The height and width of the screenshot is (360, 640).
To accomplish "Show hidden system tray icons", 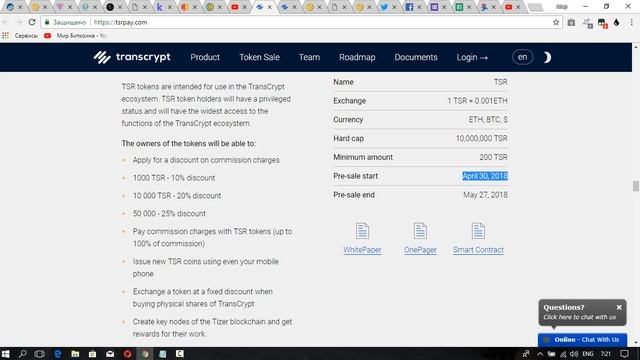I will (x=540, y=354).
